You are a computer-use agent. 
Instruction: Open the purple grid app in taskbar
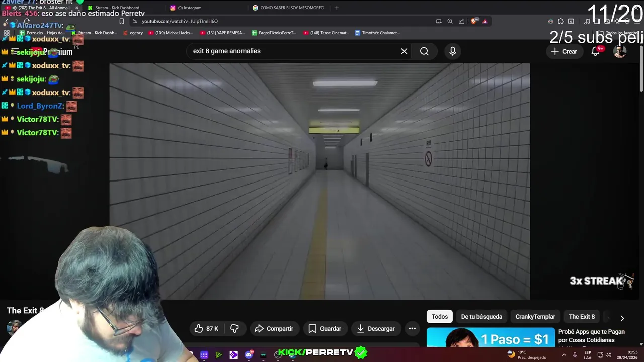coord(204,355)
